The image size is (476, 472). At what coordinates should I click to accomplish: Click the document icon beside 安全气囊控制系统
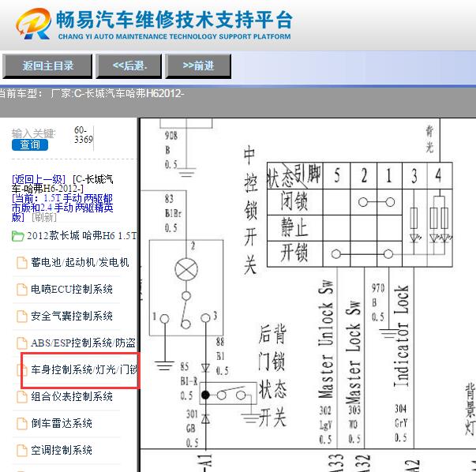[x=21, y=317]
